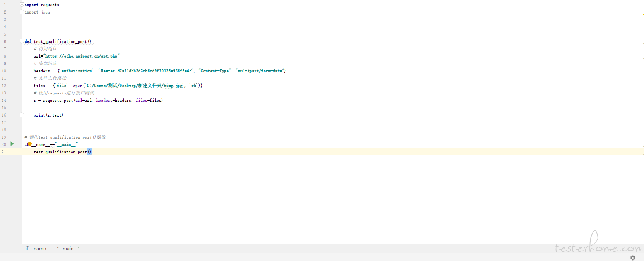Click the 'def test_qualification_post()' definition

(x=59, y=41)
